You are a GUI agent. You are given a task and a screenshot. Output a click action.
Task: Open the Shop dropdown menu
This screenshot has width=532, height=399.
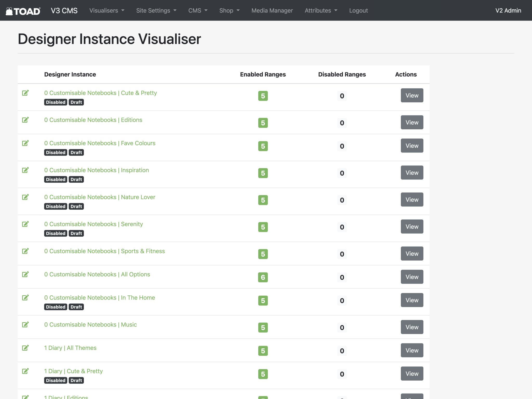pyautogui.click(x=229, y=11)
